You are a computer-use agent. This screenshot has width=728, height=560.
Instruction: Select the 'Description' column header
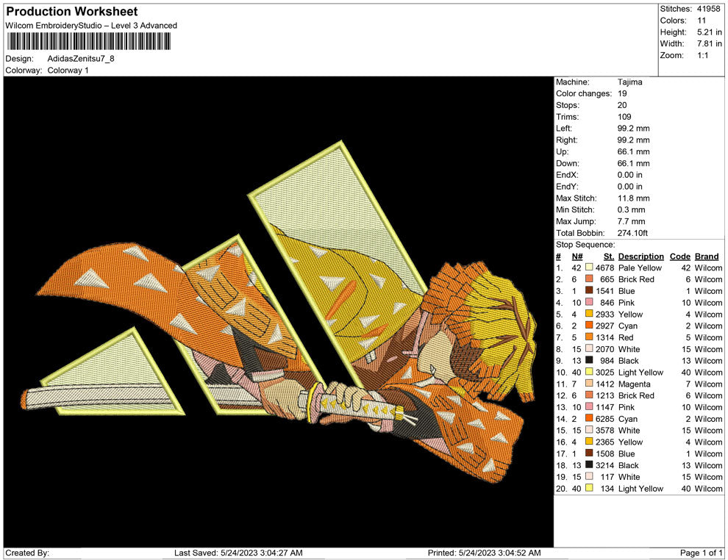(641, 256)
